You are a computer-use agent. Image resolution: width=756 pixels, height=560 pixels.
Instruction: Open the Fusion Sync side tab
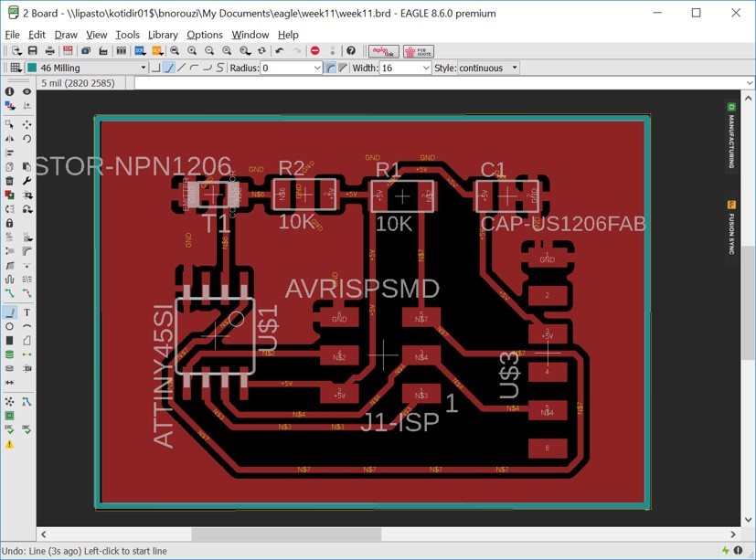coord(731,227)
